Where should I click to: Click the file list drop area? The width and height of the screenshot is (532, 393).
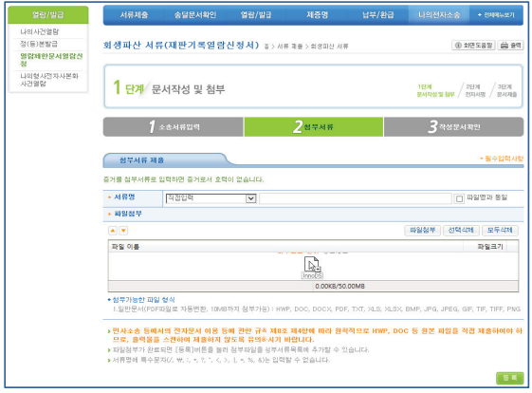pyautogui.click(x=313, y=267)
